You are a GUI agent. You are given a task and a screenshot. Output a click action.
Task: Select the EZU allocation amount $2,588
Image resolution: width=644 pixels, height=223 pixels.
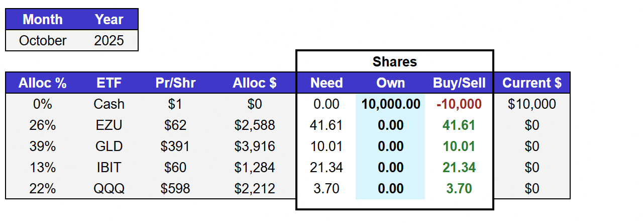click(x=255, y=125)
